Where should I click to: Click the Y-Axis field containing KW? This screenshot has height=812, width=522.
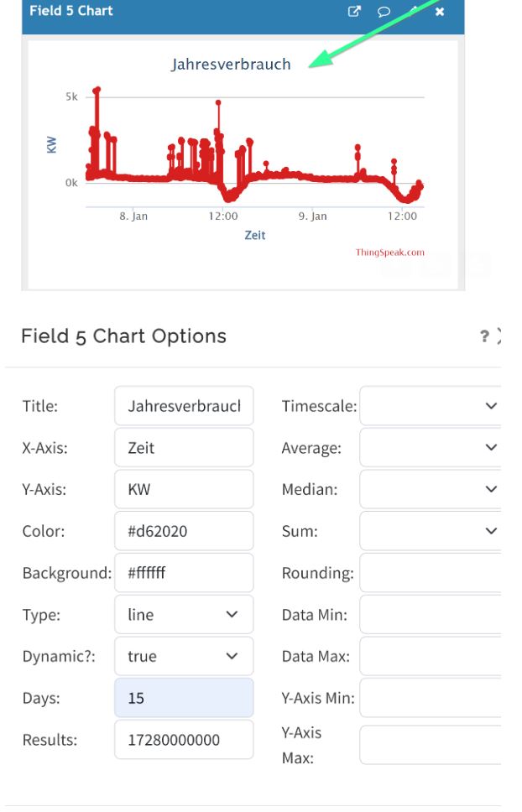coord(184,489)
